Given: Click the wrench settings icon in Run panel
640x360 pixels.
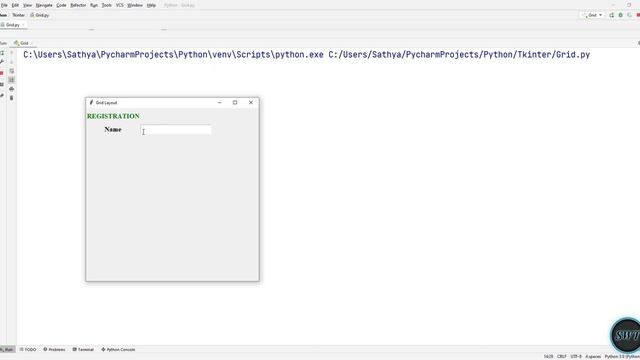Looking at the screenshot, I should coord(2,62).
